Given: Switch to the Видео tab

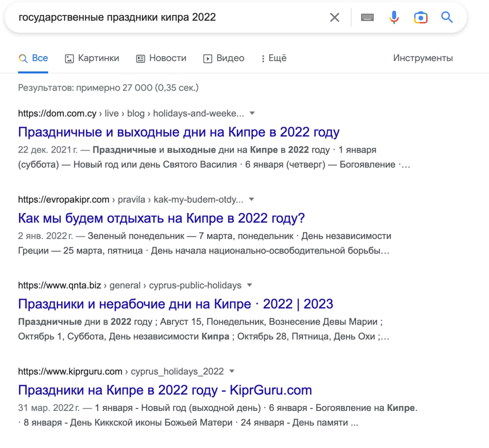Looking at the screenshot, I should 224,58.
